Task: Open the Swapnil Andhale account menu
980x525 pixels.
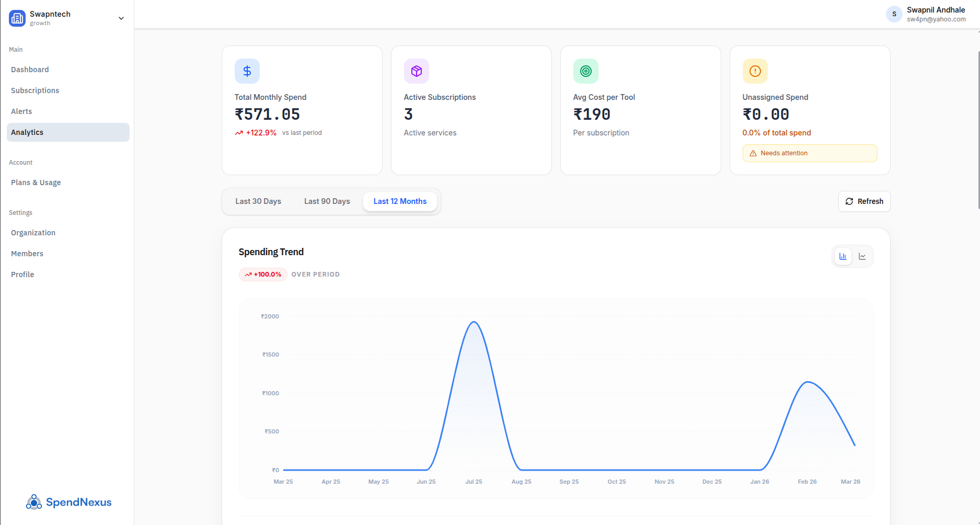Action: (x=936, y=14)
